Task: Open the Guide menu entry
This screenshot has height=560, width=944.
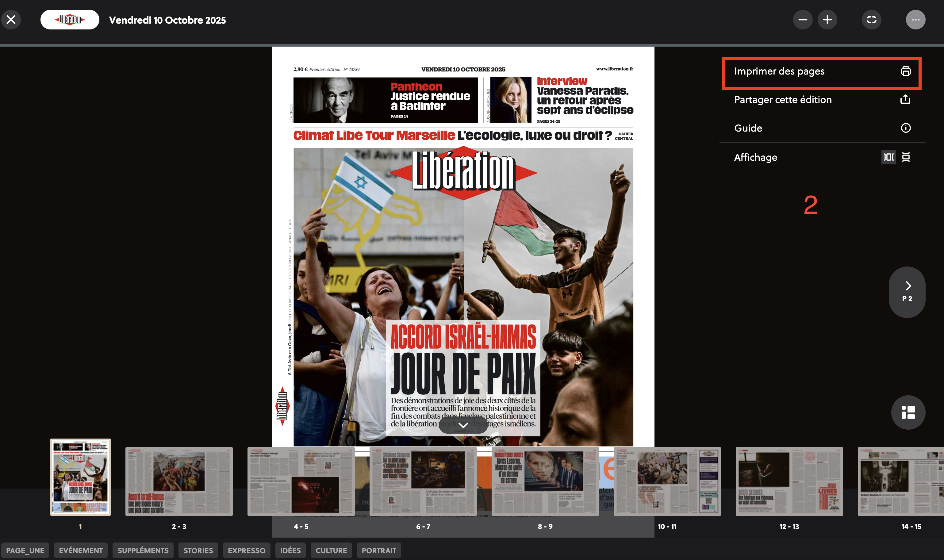Action: 822,128
